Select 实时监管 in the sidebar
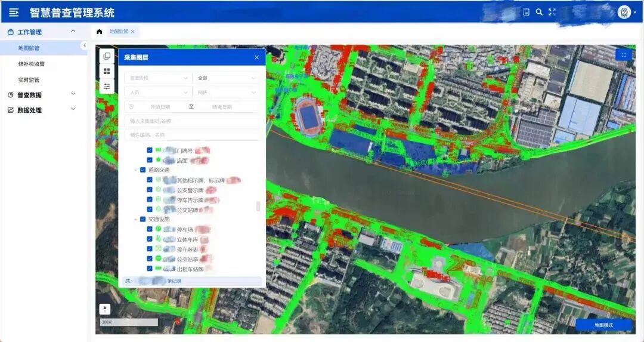The height and width of the screenshot is (342, 644). 29,80
